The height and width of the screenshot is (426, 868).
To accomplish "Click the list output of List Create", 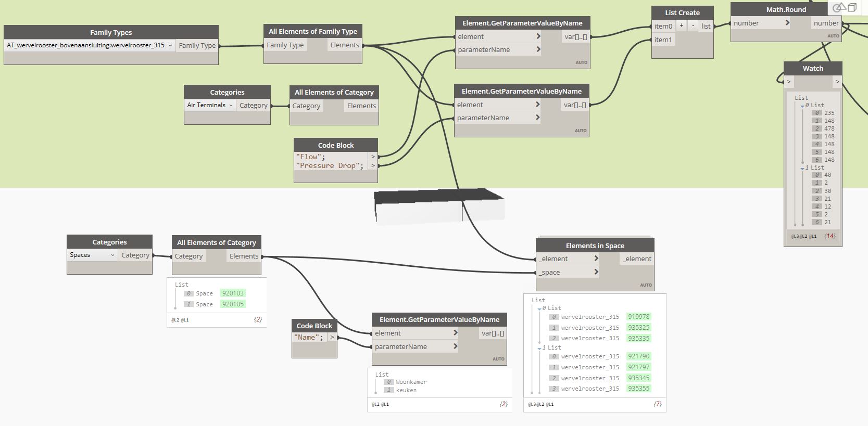I will tap(706, 26).
